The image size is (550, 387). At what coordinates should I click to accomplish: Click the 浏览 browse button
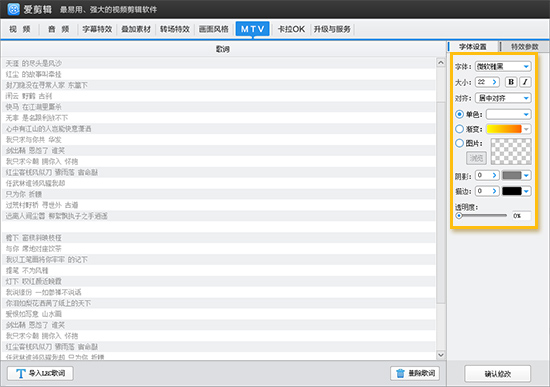476,158
